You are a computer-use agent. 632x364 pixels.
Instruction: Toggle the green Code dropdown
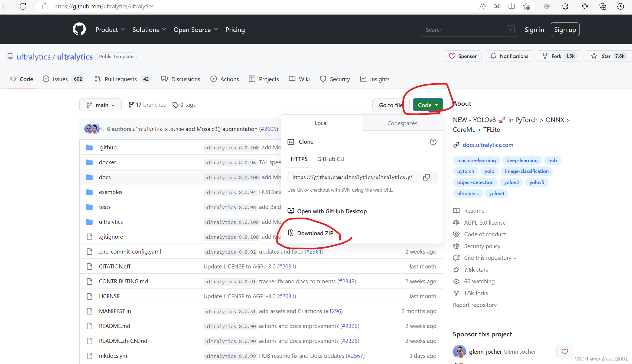tap(428, 105)
